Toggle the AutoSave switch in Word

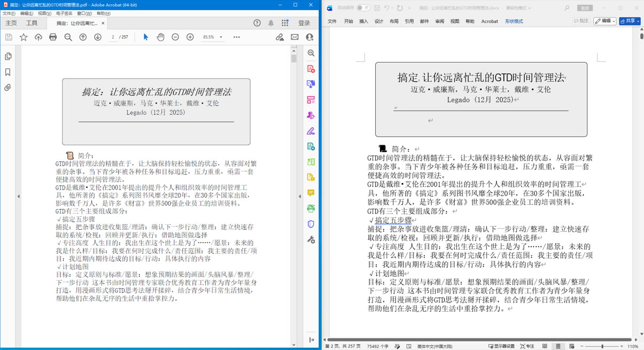point(363,8)
